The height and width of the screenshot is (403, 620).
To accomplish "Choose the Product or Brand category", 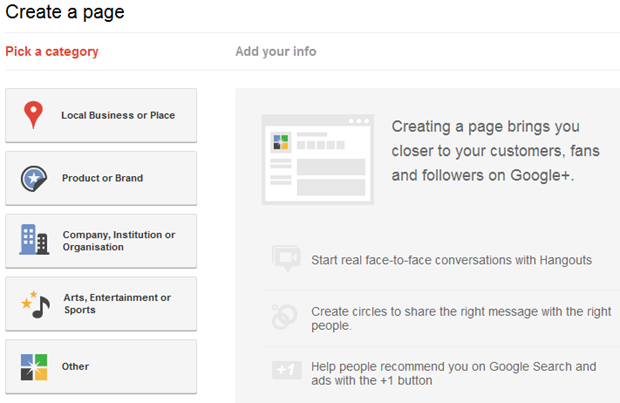I will (101, 178).
